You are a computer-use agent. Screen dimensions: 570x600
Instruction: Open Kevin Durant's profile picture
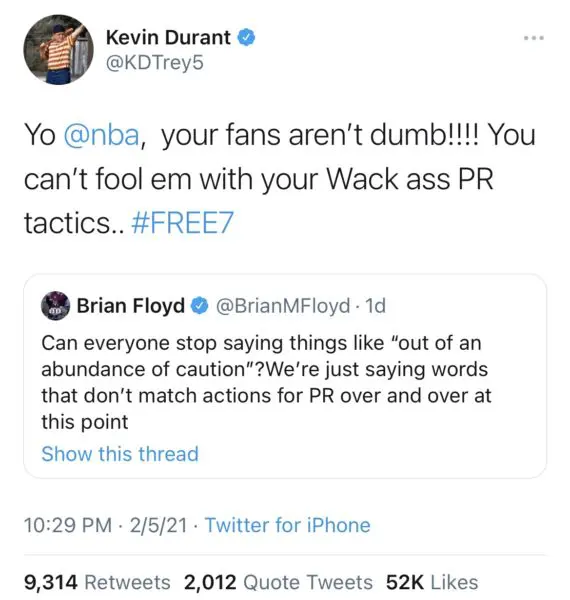58,49
